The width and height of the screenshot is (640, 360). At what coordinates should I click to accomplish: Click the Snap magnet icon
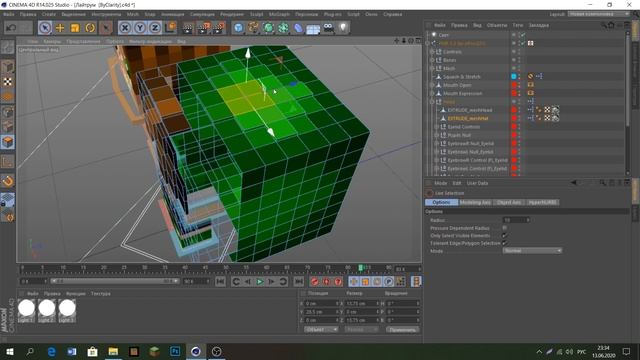pos(8,181)
